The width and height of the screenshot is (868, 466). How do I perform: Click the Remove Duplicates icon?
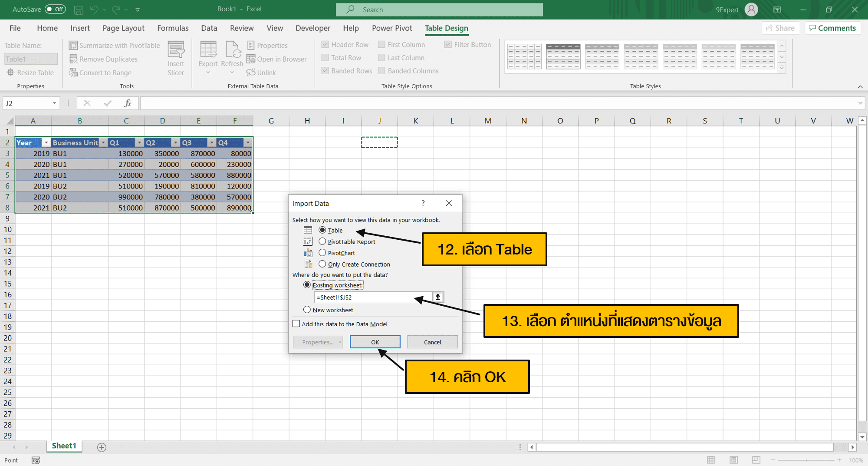coord(73,59)
